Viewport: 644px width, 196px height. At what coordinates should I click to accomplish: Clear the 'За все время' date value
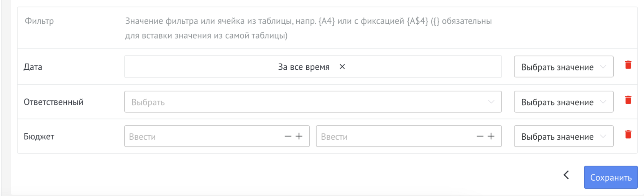342,67
